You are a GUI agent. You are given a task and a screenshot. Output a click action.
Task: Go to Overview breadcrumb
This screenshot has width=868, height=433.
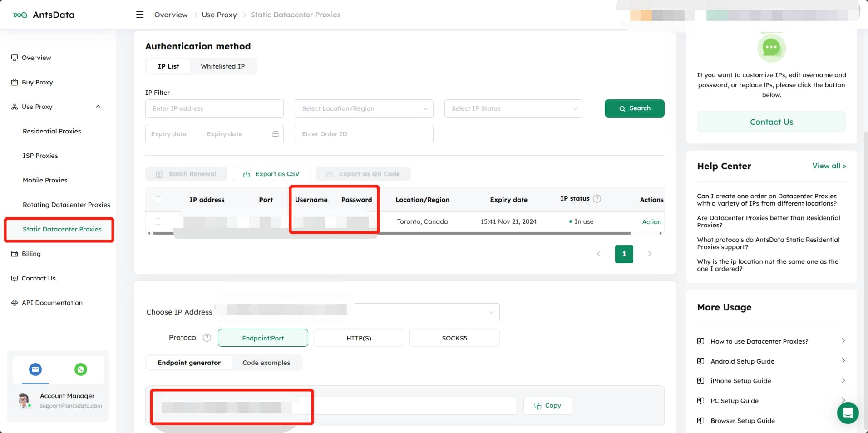171,15
